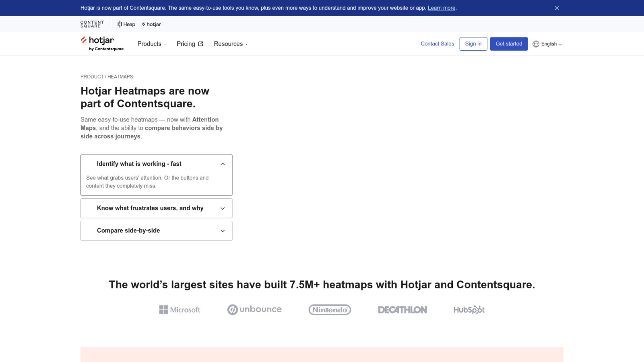Click the HEATMAPS breadcrumb
This screenshot has width=644, height=362.
120,76
